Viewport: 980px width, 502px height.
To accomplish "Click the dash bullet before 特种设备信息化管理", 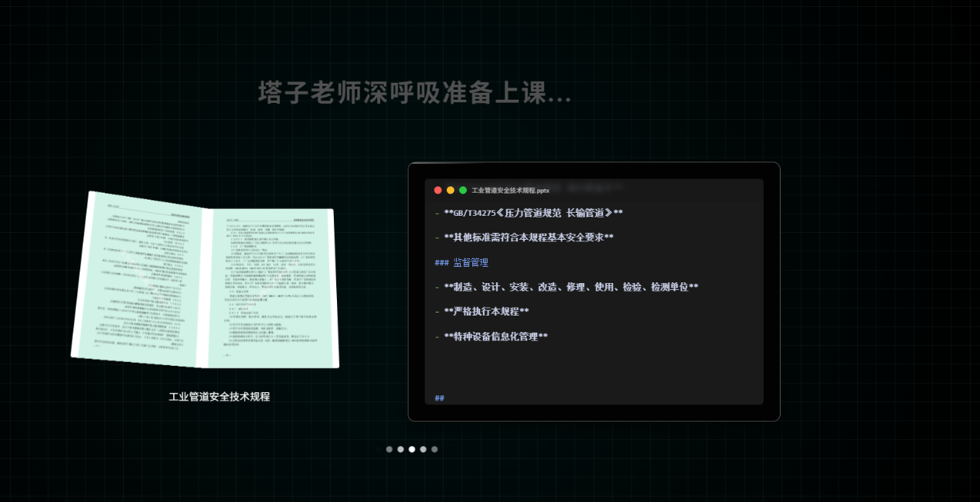I will [x=437, y=336].
